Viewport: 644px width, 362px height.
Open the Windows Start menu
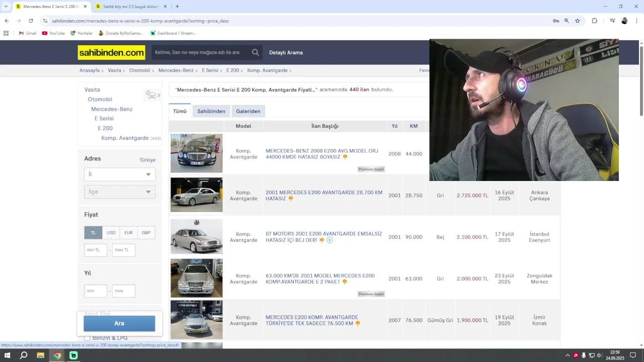pos(7,355)
